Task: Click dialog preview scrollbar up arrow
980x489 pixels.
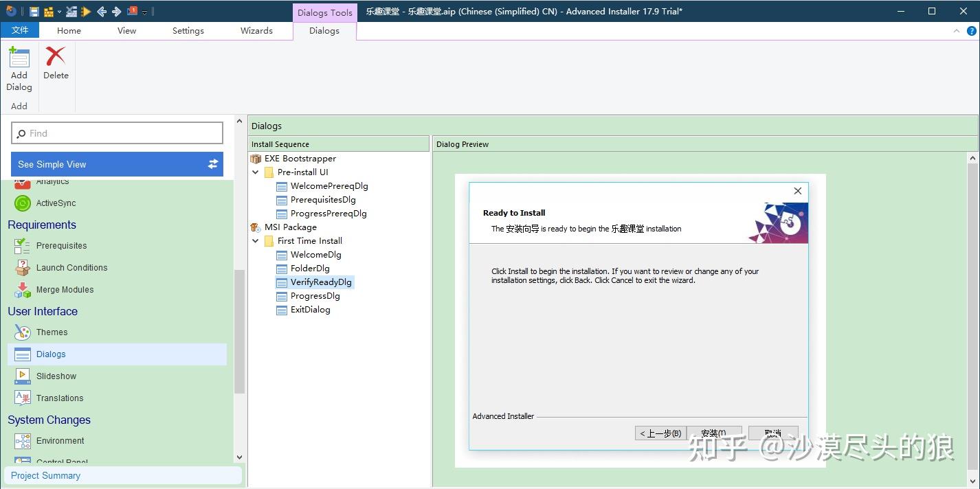Action: click(x=972, y=159)
